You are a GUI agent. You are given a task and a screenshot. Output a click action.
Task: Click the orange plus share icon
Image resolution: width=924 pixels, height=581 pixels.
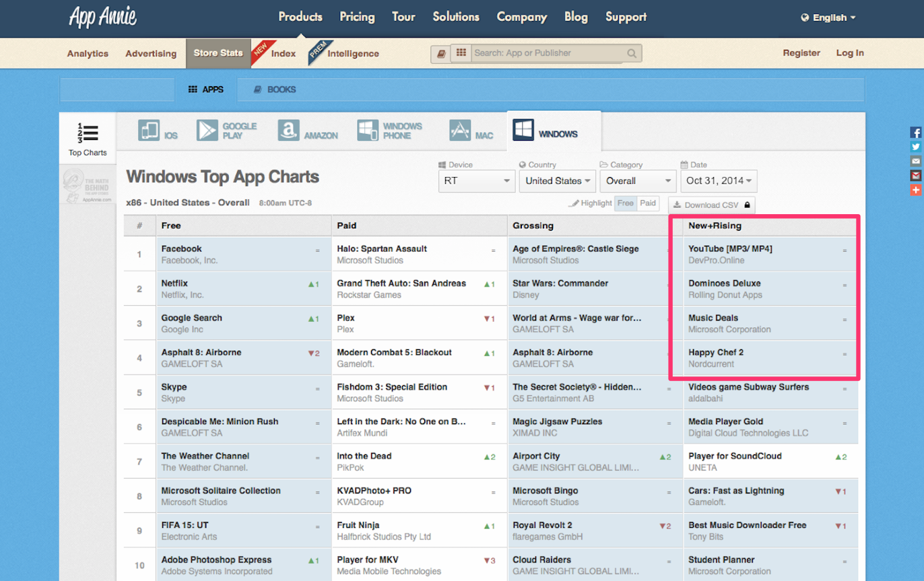coord(915,191)
